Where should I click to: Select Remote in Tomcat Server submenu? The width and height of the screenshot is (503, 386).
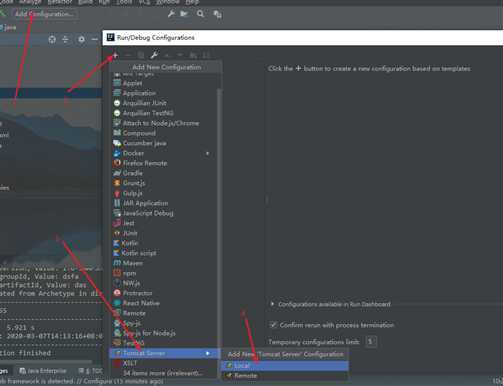[x=285, y=376]
